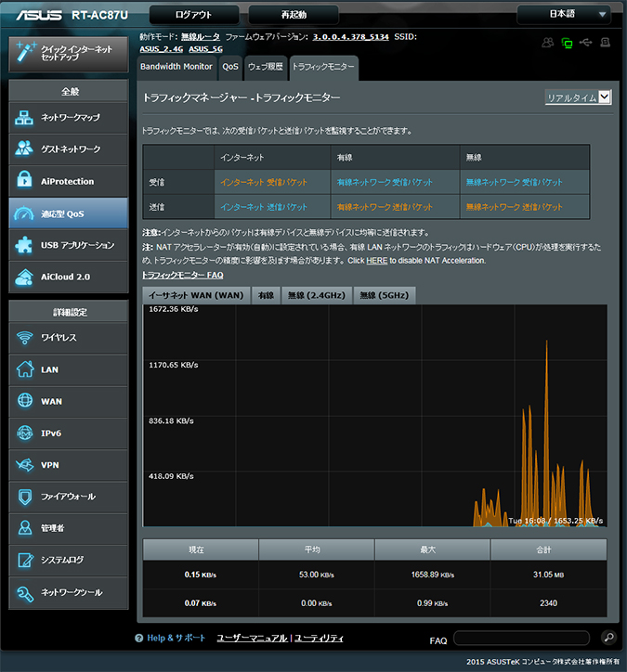The width and height of the screenshot is (627, 672).
Task: Open the Network Map icon in sidebar
Action: (24, 118)
